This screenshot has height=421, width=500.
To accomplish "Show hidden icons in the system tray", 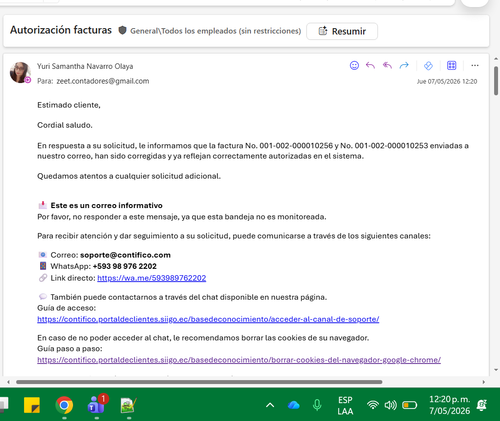I will 270,405.
